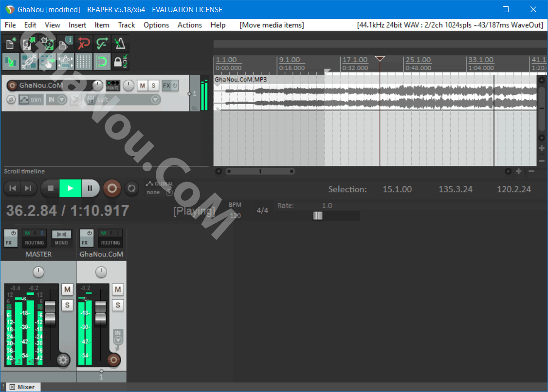The image size is (548, 392).
Task: Open Project settings from the toolbar
Action: click(65, 44)
